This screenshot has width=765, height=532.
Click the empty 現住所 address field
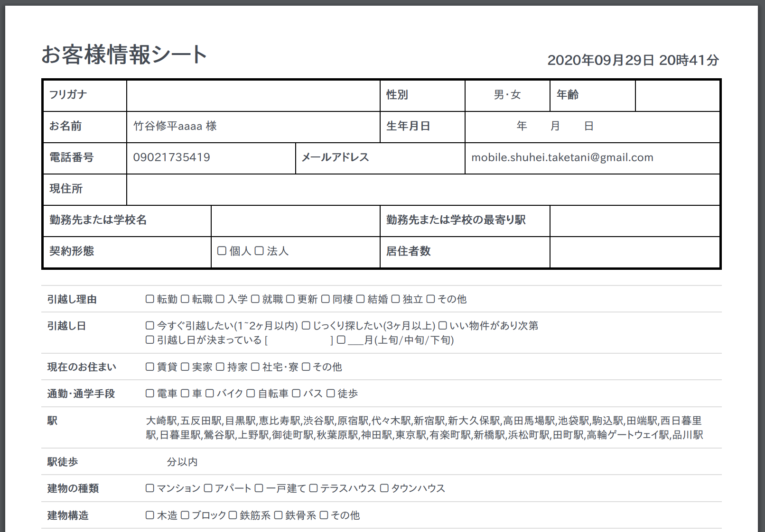423,189
